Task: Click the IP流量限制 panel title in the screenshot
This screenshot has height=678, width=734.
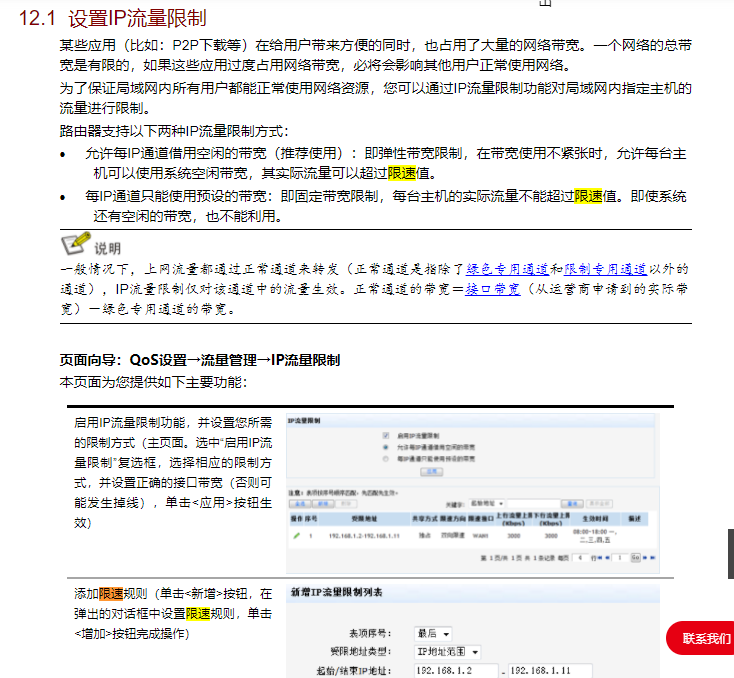Action: coord(304,420)
